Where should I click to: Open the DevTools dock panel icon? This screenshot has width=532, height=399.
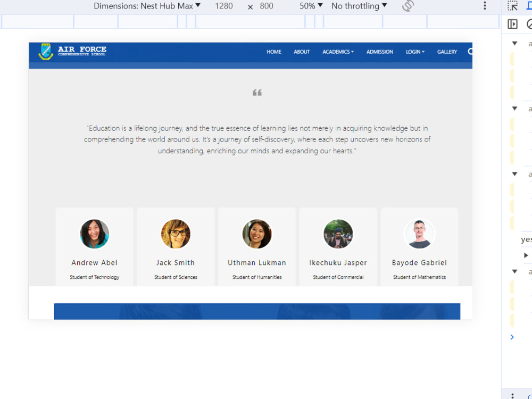click(x=513, y=24)
